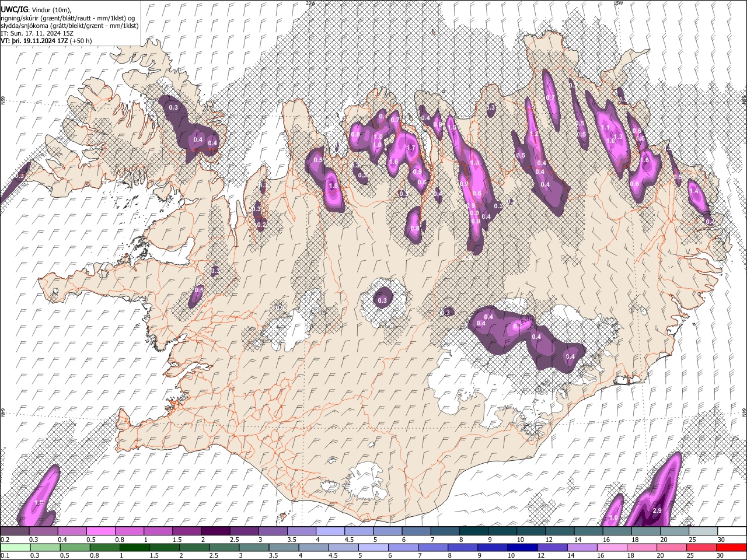Click the 1.8 snowfall value on the map
The width and height of the screenshot is (747, 560).
click(333, 186)
